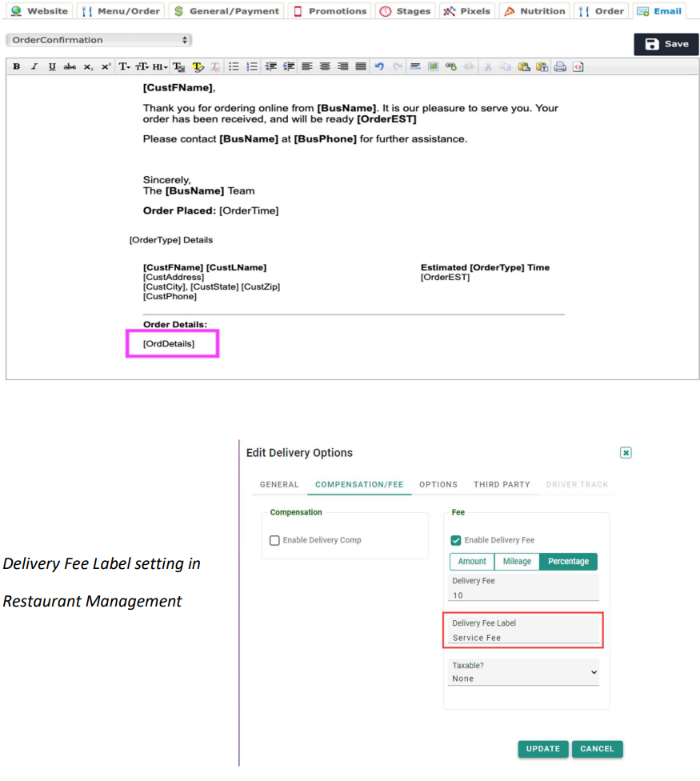Open the font name dropdown in the toolbar
700x781 pixels.
[124, 67]
